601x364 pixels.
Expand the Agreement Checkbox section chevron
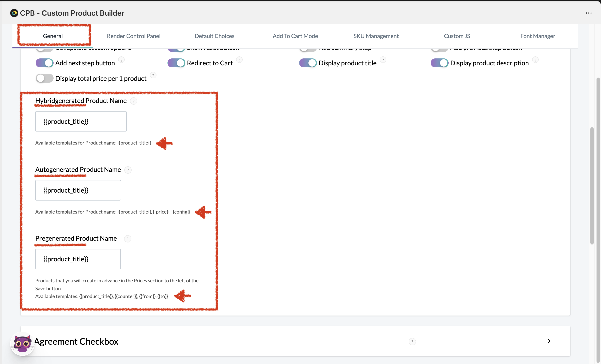(x=549, y=341)
